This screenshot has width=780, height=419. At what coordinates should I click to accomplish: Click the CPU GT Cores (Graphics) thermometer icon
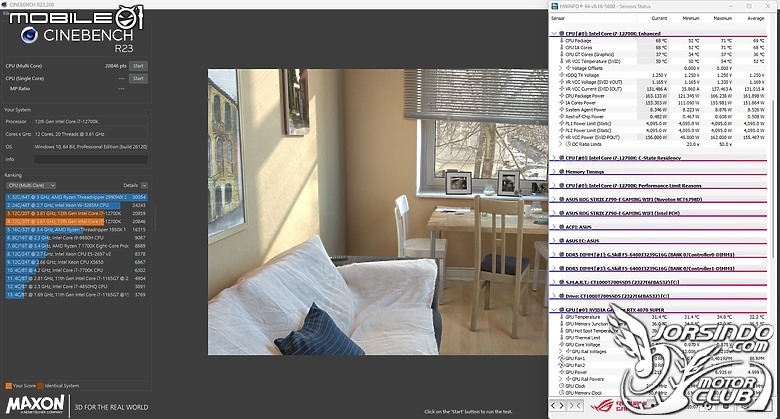coord(562,54)
